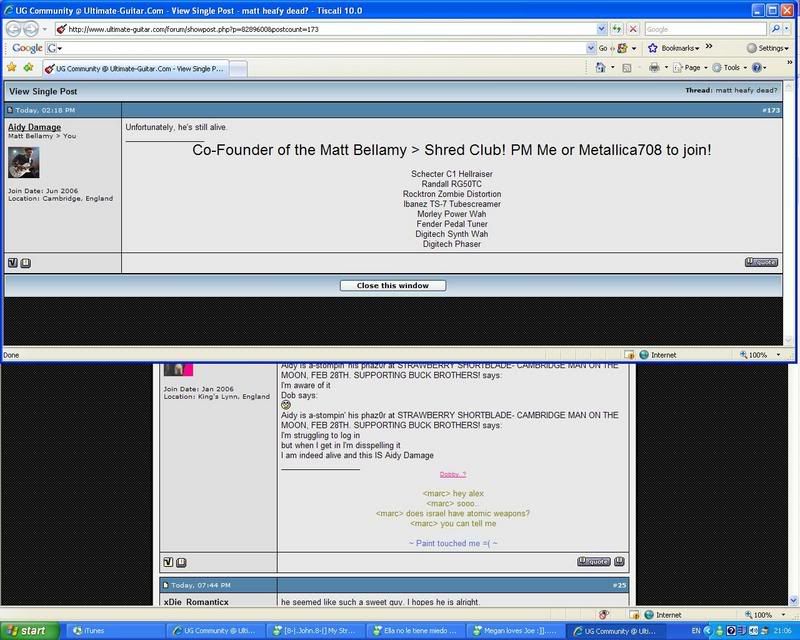Click the background window vertical scrollbar down arrow
Viewport: 800px width, 640px height.
pyautogui.click(x=794, y=601)
